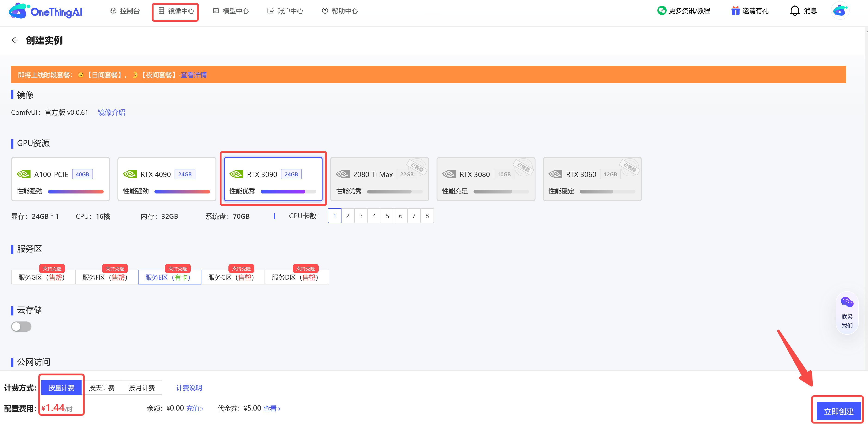Click RTX 3090 performance bar
Viewport: 868px width, 424px height.
[288, 192]
